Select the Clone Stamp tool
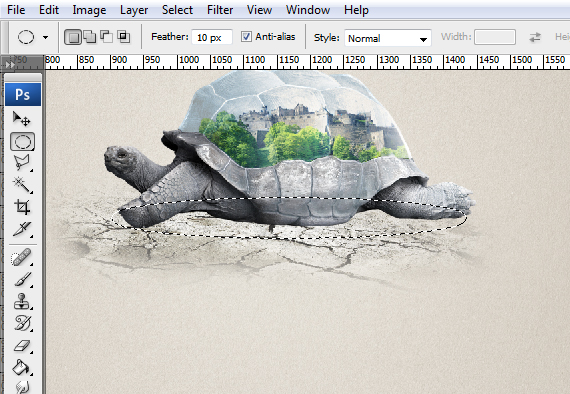Screen dimensions: 570x394 22,302
